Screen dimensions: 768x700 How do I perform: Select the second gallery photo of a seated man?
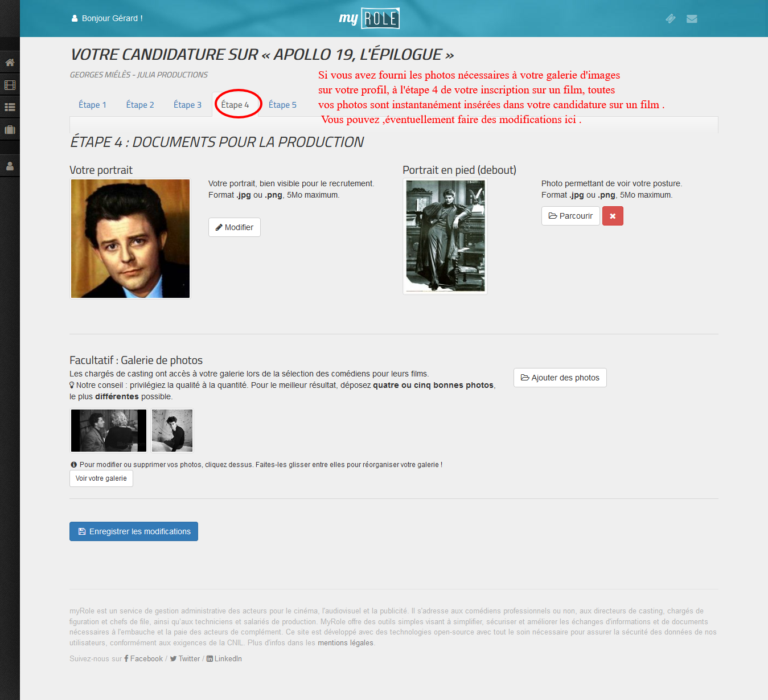point(172,431)
